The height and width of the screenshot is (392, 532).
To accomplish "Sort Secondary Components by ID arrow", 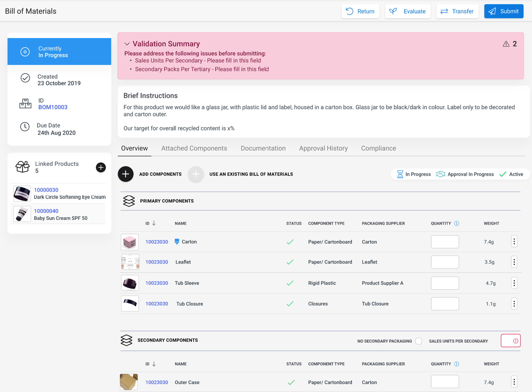I will click(154, 364).
